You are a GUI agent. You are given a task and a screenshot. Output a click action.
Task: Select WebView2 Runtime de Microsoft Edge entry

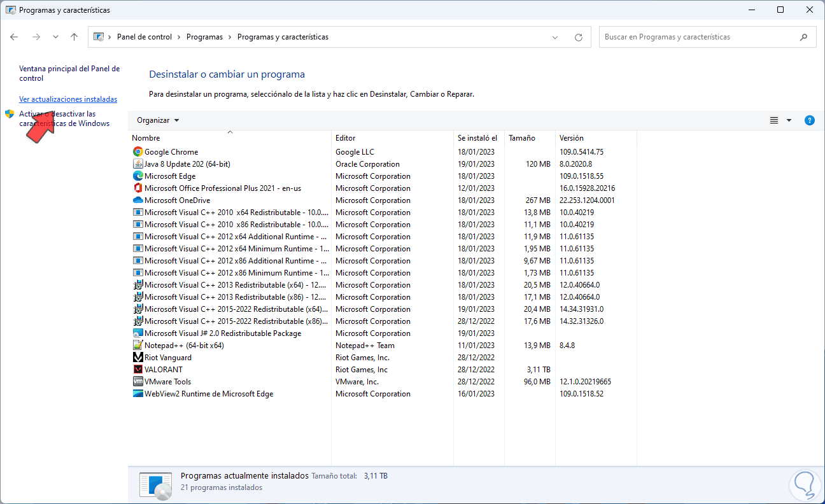coord(209,394)
